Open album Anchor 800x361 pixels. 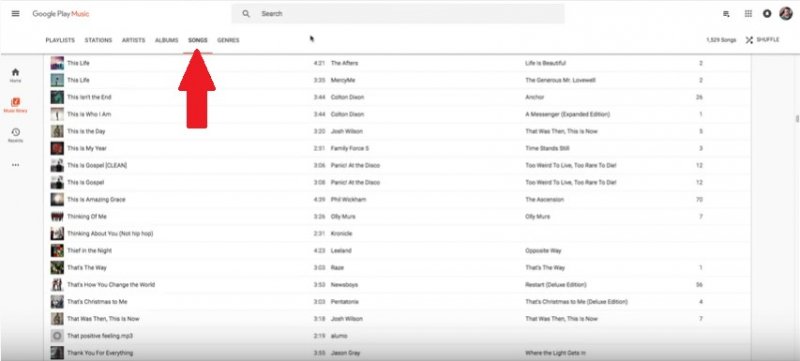pyautogui.click(x=535, y=97)
